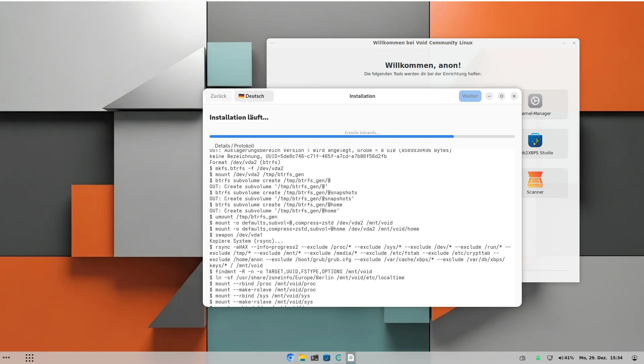
Task: Open the three-dot menu in welcome window
Action: pos(272,43)
